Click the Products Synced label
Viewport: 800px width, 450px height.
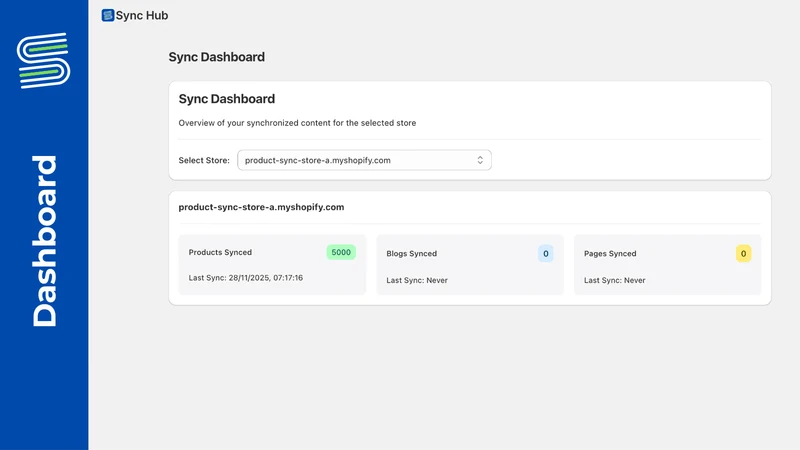(x=220, y=252)
